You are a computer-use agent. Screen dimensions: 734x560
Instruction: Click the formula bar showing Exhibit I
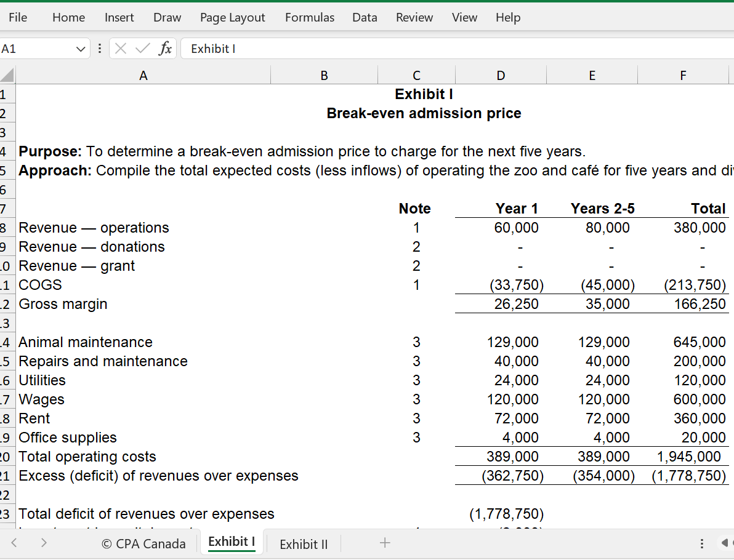456,49
